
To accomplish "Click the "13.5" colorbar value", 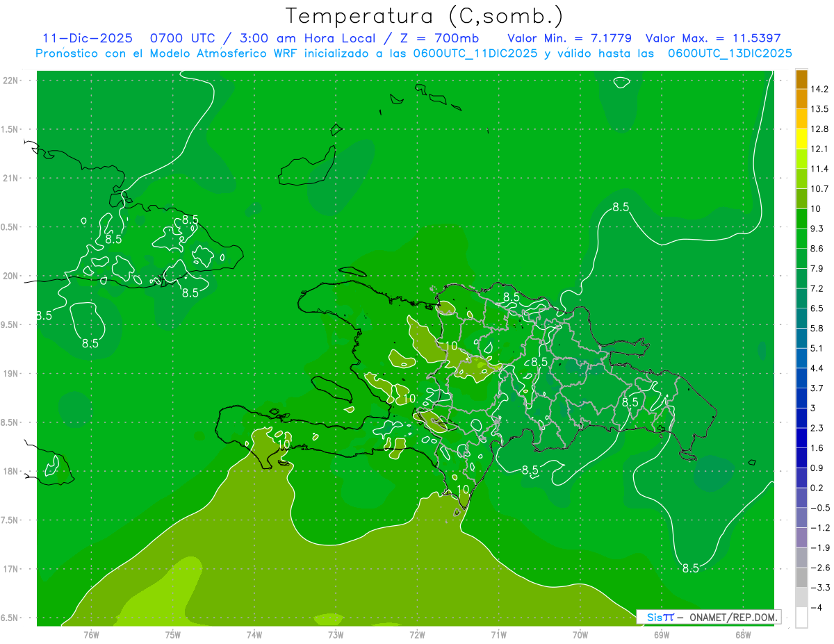I will click(819, 109).
